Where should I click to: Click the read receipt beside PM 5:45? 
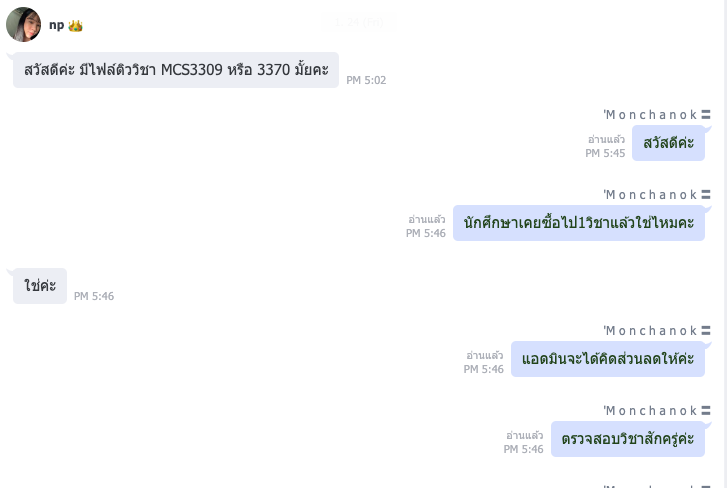click(606, 139)
